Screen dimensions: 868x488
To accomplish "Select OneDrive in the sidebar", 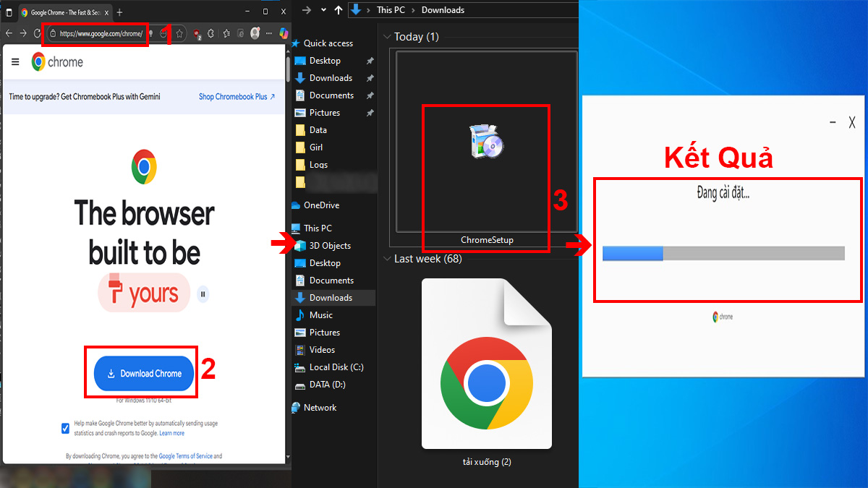I will pos(315,205).
